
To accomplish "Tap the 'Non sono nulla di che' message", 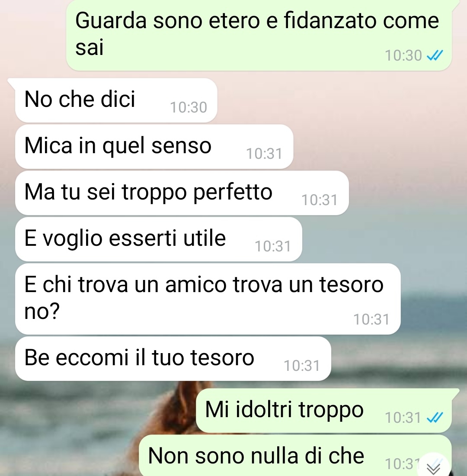I will click(x=295, y=455).
